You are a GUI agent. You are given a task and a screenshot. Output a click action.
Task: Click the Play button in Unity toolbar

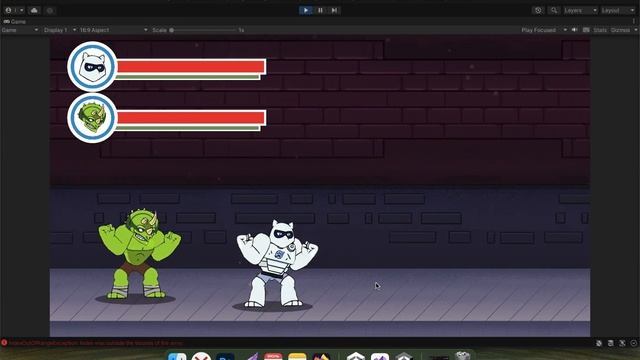click(306, 10)
